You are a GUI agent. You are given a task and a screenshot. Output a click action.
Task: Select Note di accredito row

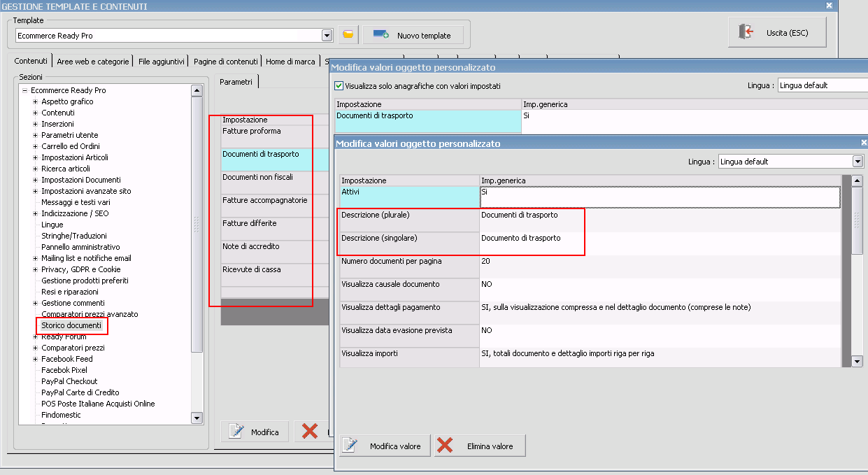pyautogui.click(x=275, y=252)
